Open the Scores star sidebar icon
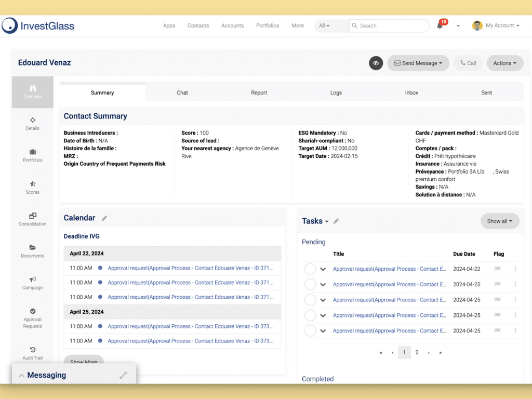This screenshot has height=399, width=532. point(33,184)
